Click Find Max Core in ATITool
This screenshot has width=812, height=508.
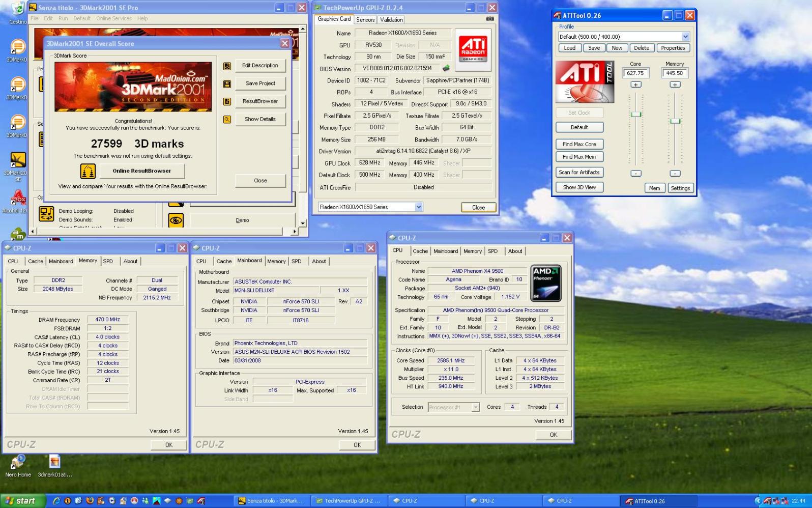579,144
